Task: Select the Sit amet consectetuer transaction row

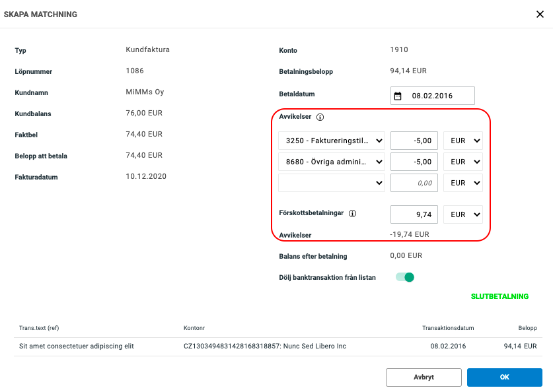Action: pyautogui.click(x=276, y=346)
